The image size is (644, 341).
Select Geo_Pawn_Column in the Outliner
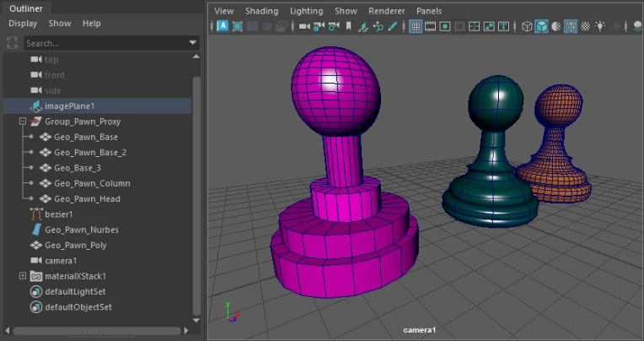[92, 183]
